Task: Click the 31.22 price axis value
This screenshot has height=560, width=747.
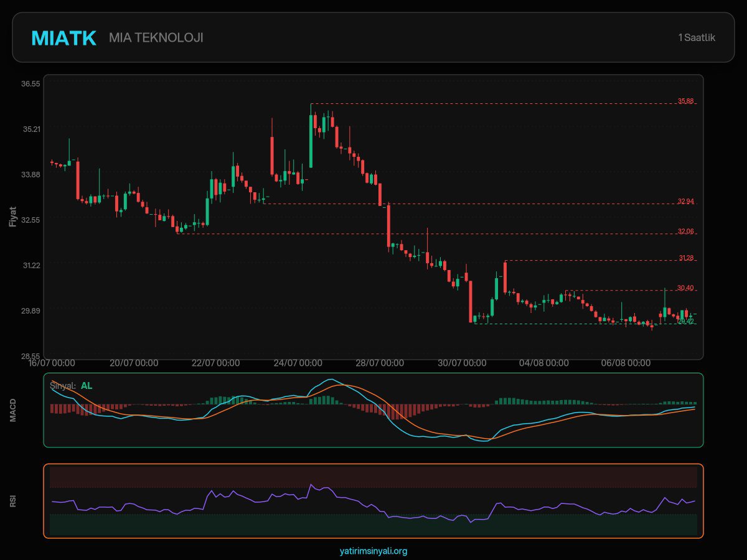Action: pos(32,265)
